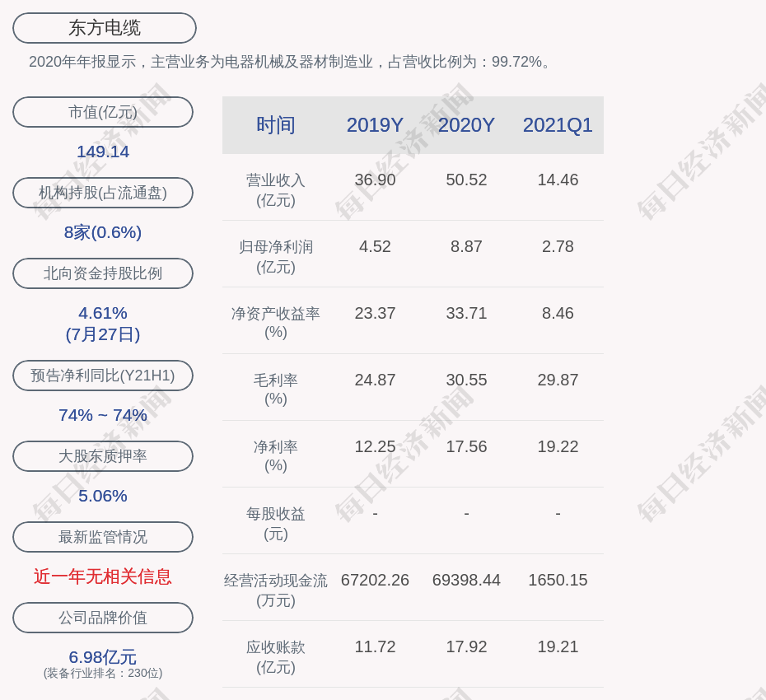Select gross margin value 24.87

(376, 380)
